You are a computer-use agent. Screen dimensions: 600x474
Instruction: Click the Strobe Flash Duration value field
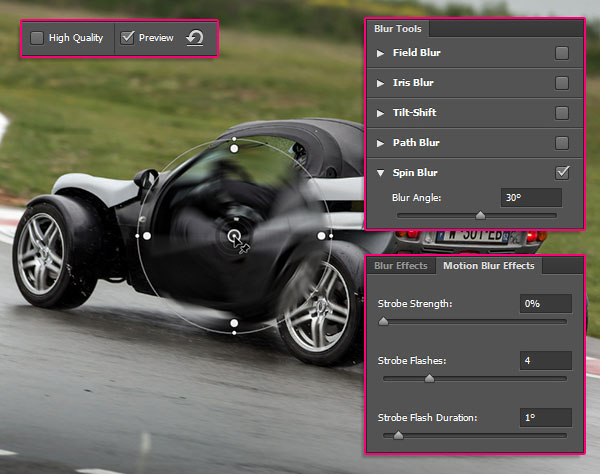point(546,417)
